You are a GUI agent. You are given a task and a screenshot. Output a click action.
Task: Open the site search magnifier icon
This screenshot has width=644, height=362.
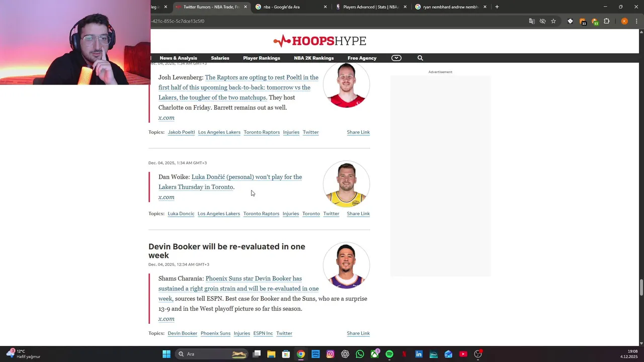coord(420,58)
